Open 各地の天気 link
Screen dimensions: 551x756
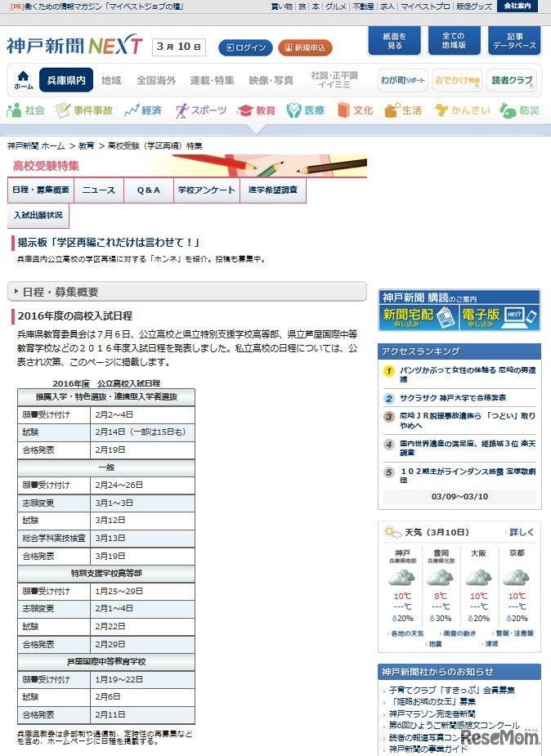(x=407, y=633)
